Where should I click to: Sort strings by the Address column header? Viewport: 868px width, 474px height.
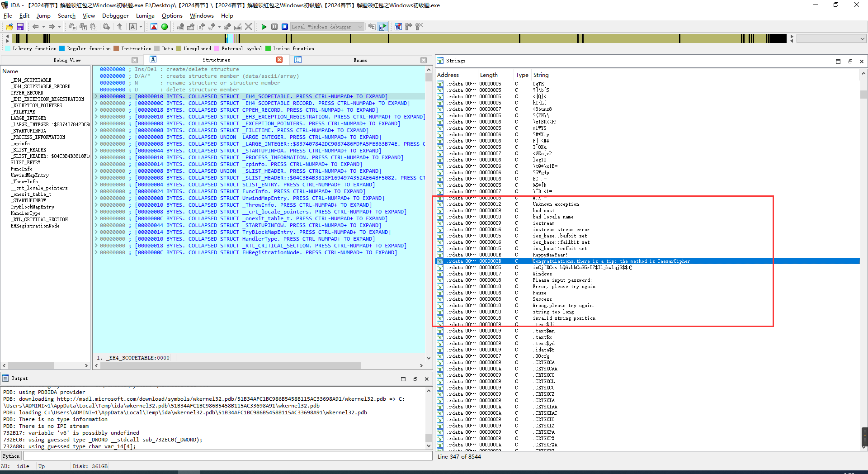pos(456,75)
